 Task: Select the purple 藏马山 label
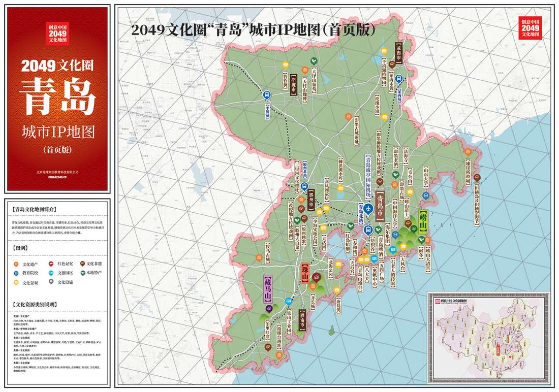tap(268, 289)
